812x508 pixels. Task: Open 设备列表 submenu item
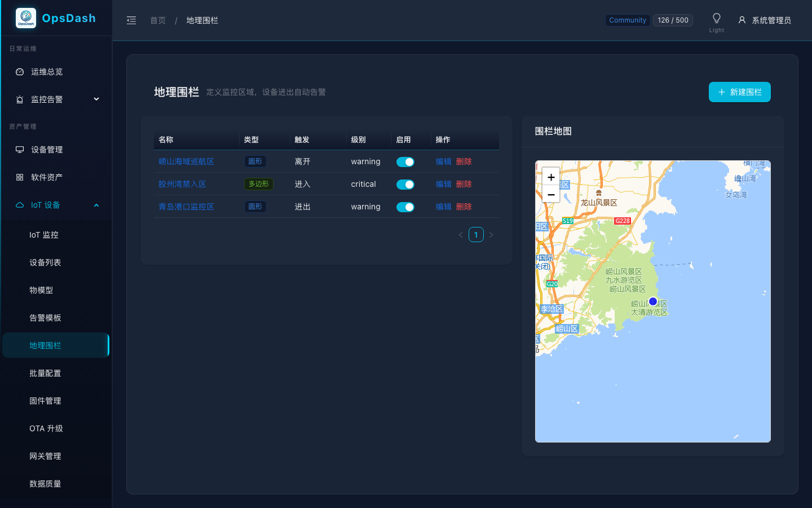coord(56,262)
